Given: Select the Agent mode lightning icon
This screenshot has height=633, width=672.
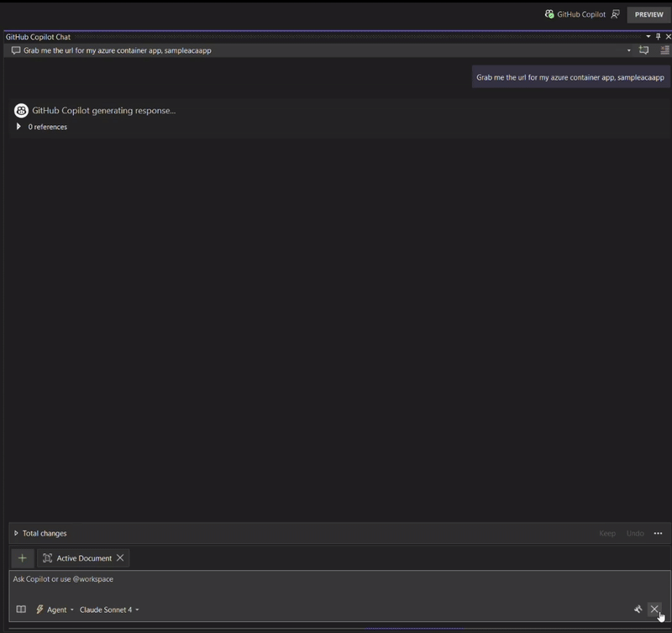Looking at the screenshot, I should point(40,609).
